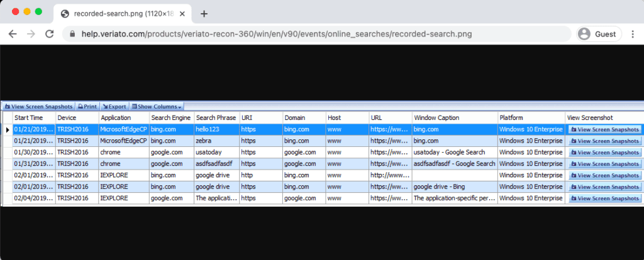Viewport: 644px width, 260px height.
Task: Click 'IEXPLORE' in the 02/04/2019 row
Action: (124, 198)
